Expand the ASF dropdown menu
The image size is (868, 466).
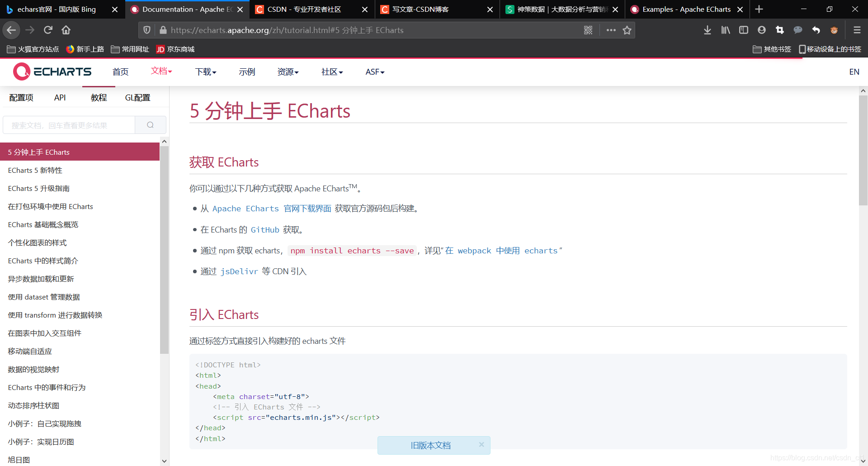click(x=375, y=72)
